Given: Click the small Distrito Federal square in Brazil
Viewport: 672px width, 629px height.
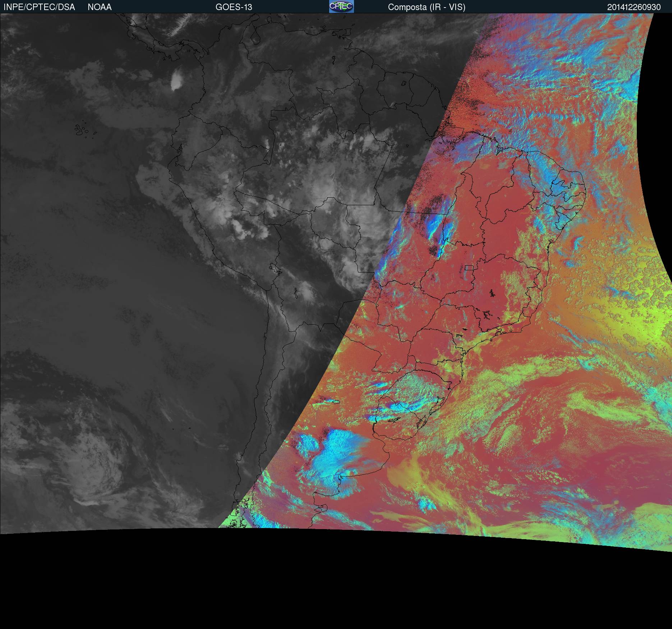Looking at the screenshot, I should [469, 267].
